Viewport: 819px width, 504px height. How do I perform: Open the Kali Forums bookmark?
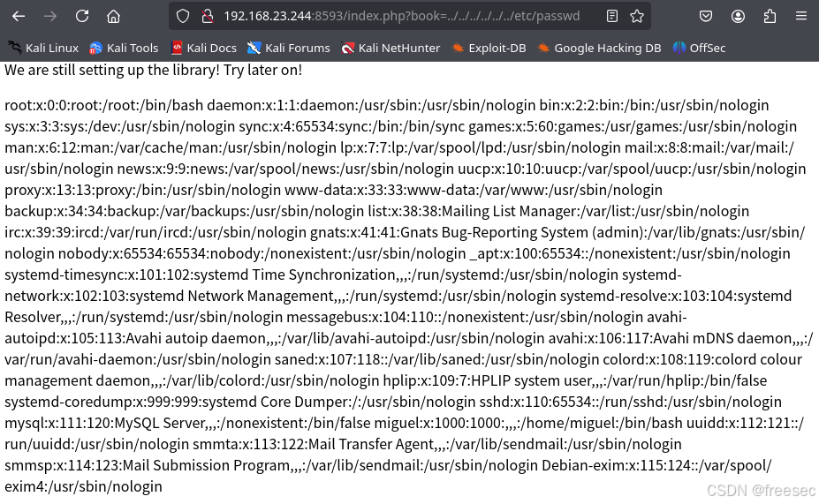coord(289,48)
